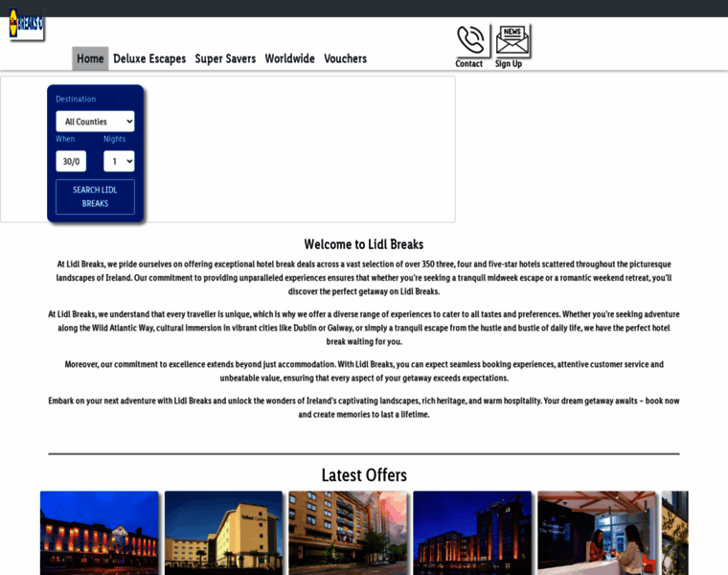Click the partially visible last offer thumbnail
The width and height of the screenshot is (728, 575).
(675, 533)
